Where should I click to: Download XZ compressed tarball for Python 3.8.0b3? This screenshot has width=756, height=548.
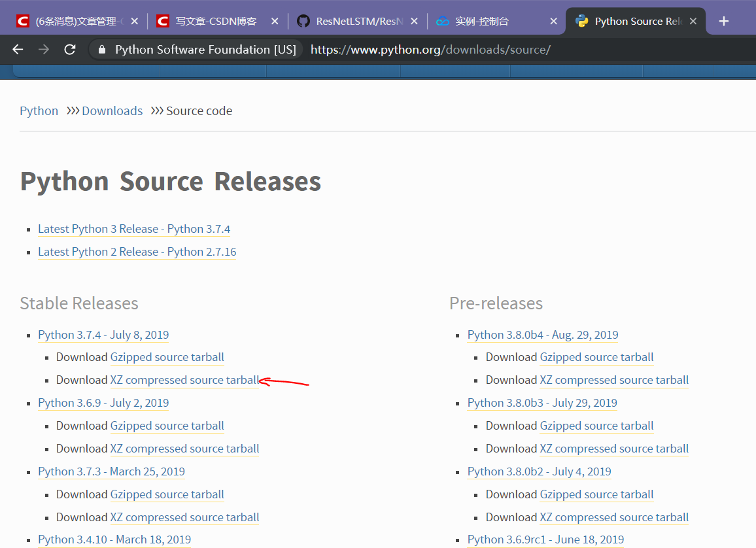pos(614,449)
